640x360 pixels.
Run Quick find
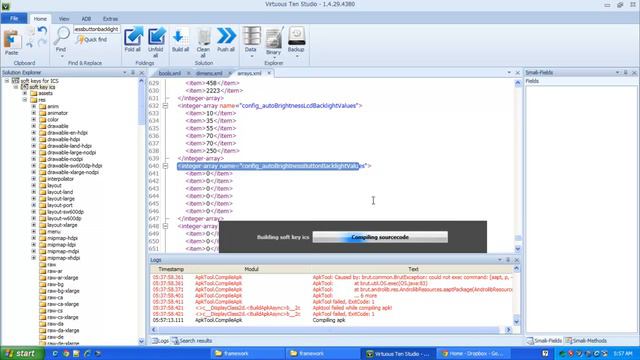(91, 40)
